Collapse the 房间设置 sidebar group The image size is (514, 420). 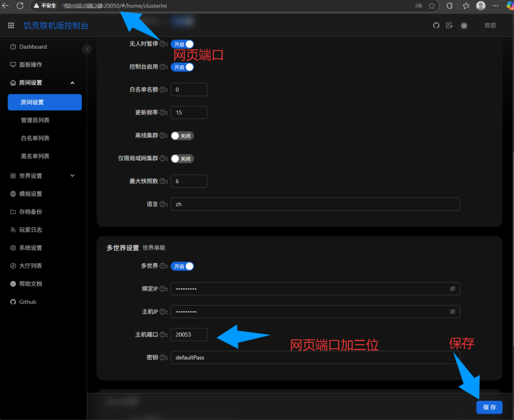click(72, 83)
